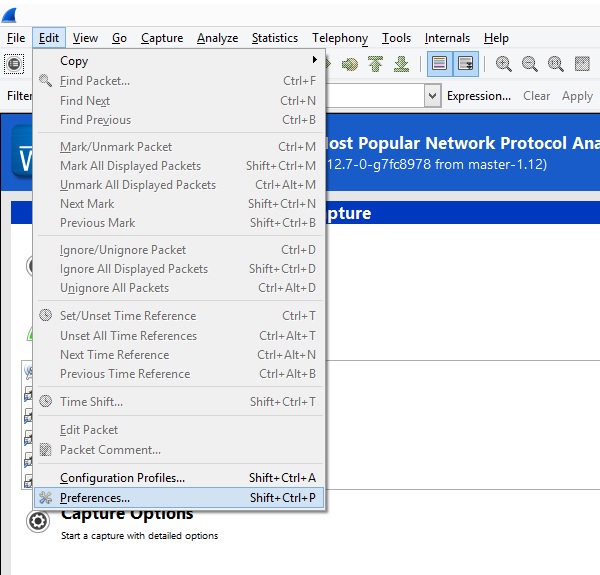Choose Unmark All Displayed Packets

coord(179,185)
